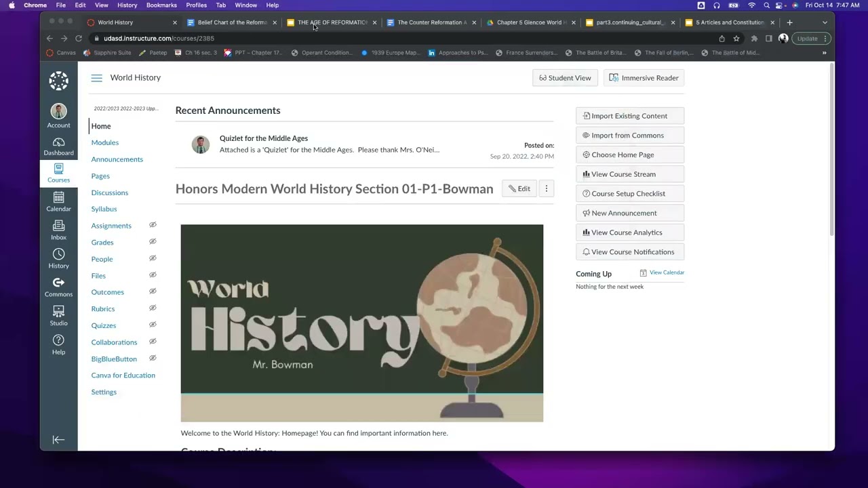The image size is (868, 488).
Task: Open Syllabus in course navigation
Action: point(104,209)
